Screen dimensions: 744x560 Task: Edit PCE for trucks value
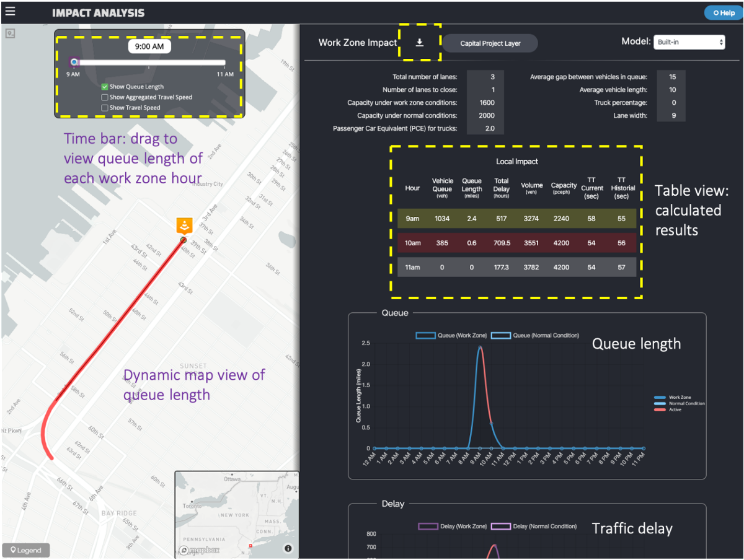485,129
